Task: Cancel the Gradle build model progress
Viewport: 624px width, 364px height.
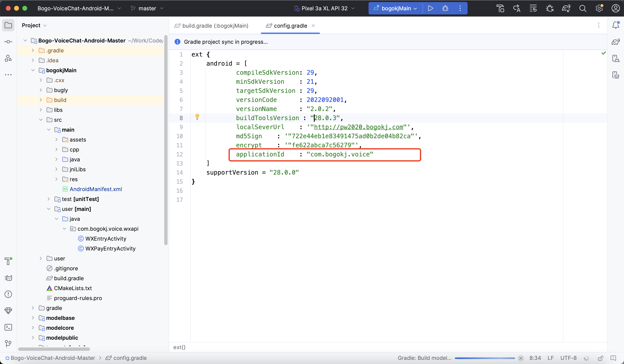Action: (x=521, y=358)
